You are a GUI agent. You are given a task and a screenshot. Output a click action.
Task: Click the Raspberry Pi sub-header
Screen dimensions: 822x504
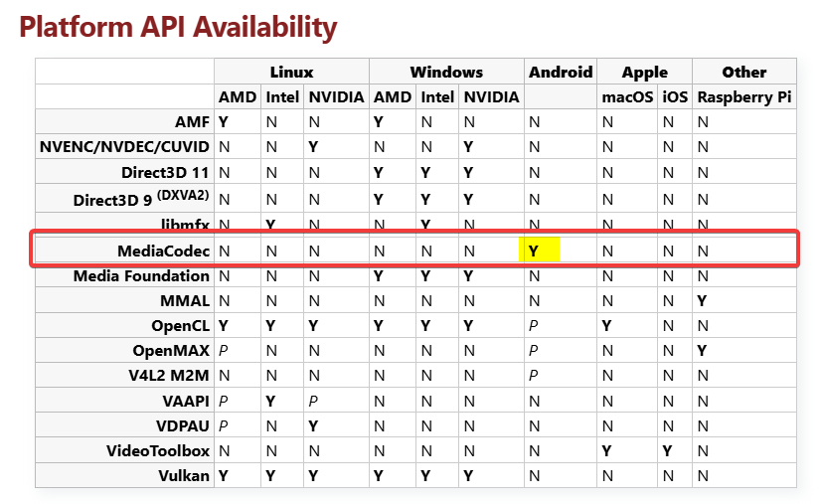click(744, 97)
